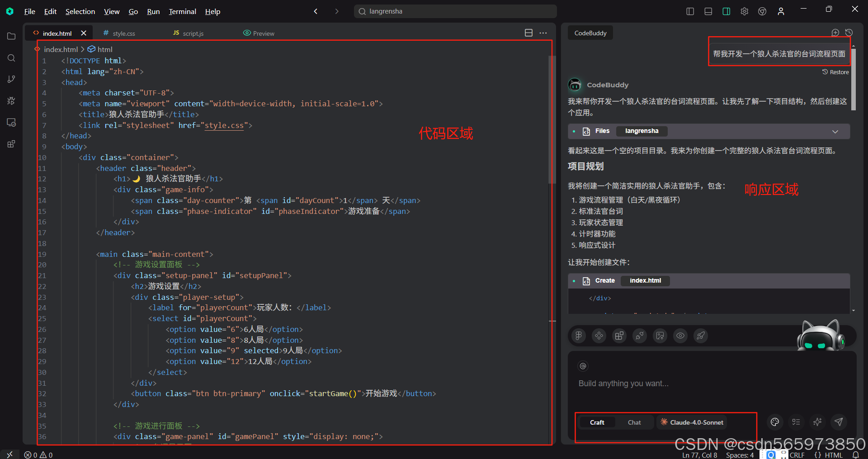This screenshot has width=868, height=459.
Task: Switch to Craft mode
Action: (597, 422)
